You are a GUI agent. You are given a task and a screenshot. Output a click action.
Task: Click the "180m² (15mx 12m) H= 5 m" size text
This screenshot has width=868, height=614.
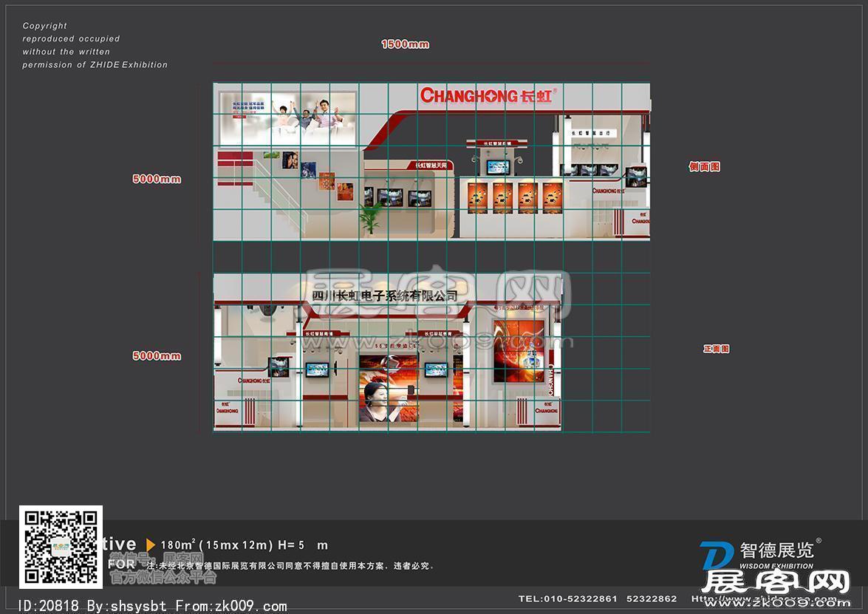coord(244,545)
